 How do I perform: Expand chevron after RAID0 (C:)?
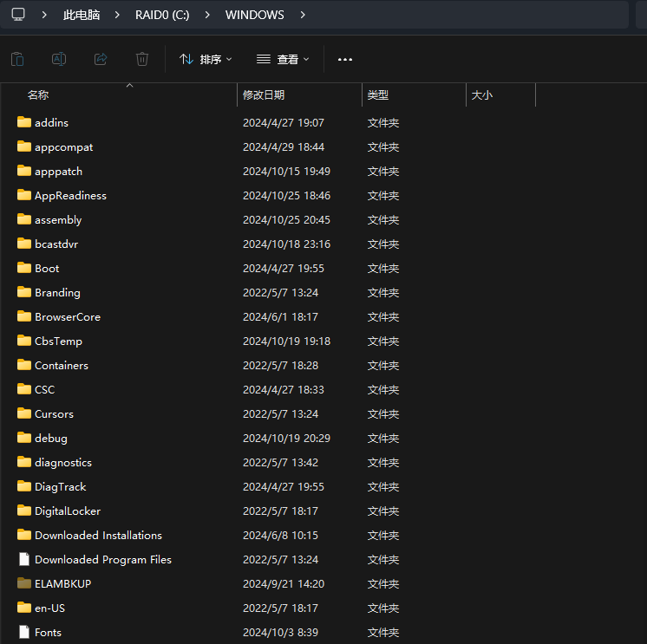(x=207, y=15)
